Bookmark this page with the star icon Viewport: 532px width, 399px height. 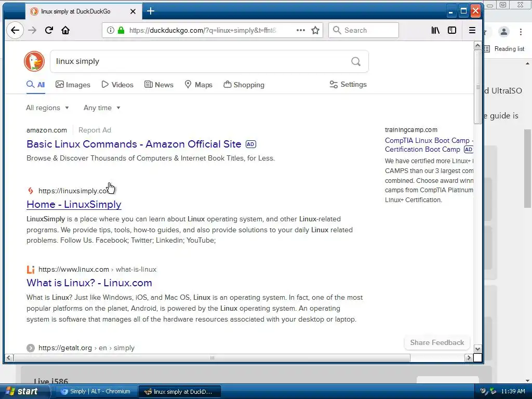(315, 30)
